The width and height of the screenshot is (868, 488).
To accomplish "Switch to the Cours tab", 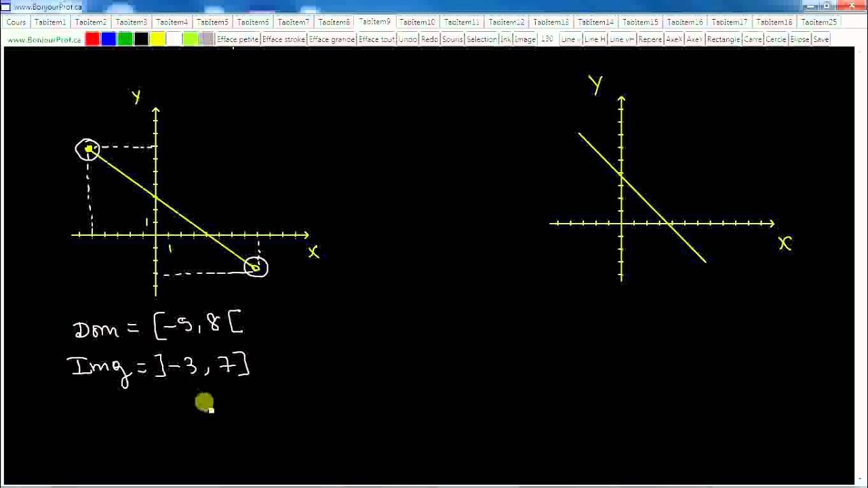I will tap(16, 22).
